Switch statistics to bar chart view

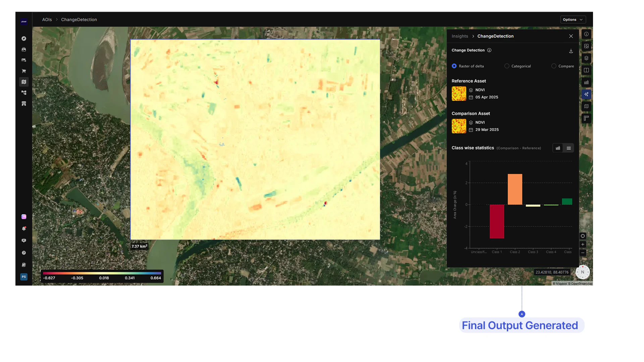click(558, 148)
